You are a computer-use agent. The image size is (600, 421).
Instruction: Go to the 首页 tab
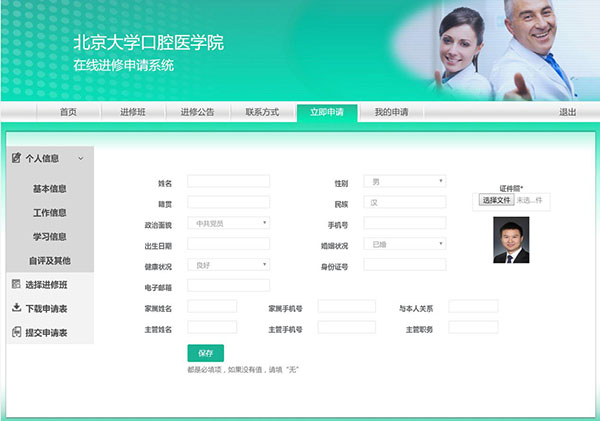(x=68, y=112)
